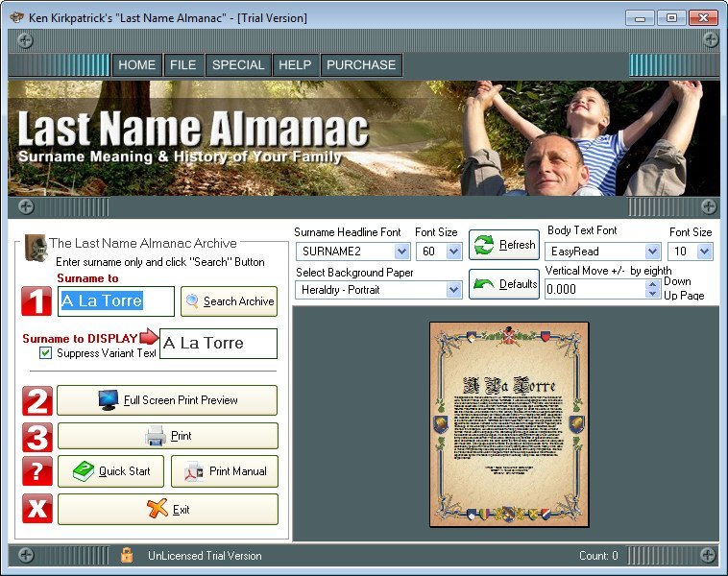Toggle the Suppress Variant Text checkbox

point(45,352)
